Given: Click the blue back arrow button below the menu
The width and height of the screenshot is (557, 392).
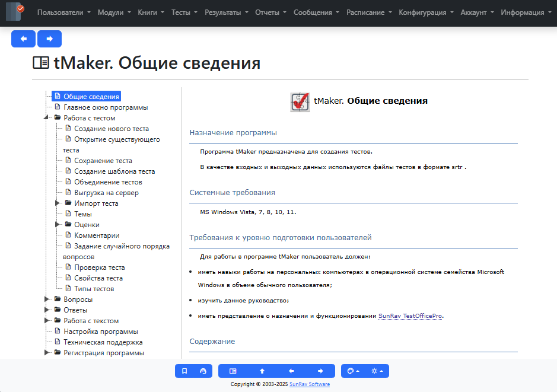Looking at the screenshot, I should [23, 39].
